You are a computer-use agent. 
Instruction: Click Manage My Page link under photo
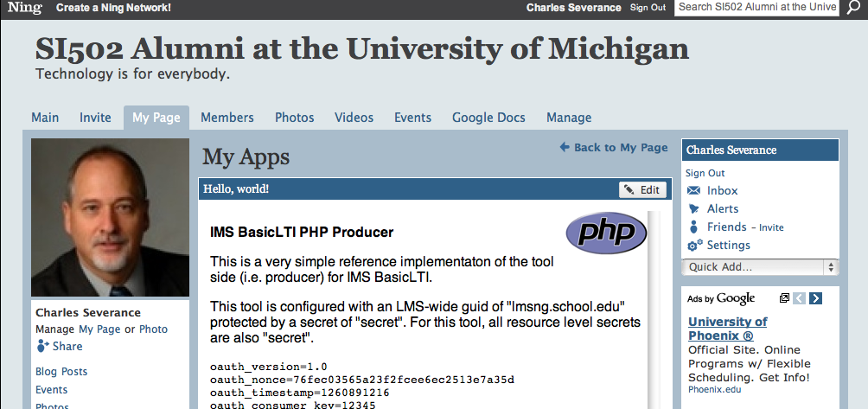(99, 329)
